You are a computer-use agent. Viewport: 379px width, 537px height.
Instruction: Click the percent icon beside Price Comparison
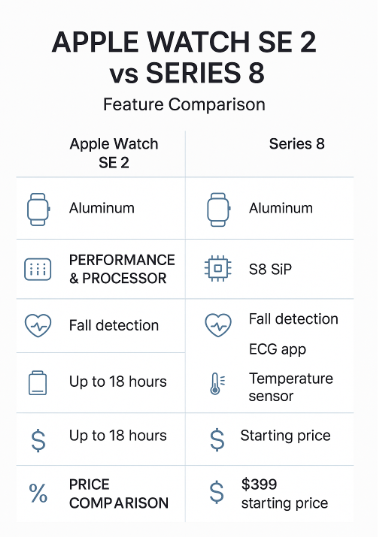(38, 494)
